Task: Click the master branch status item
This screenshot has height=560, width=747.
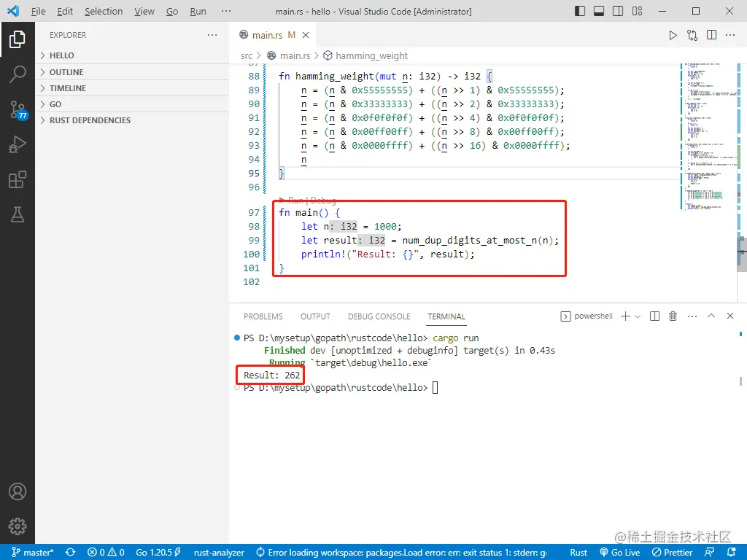Action: coord(33,553)
